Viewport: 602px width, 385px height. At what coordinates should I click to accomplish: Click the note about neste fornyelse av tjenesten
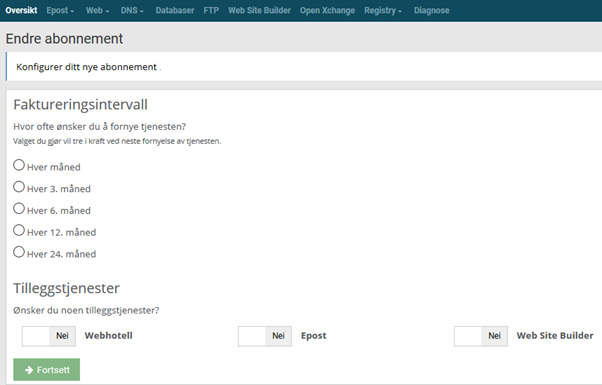pos(117,141)
